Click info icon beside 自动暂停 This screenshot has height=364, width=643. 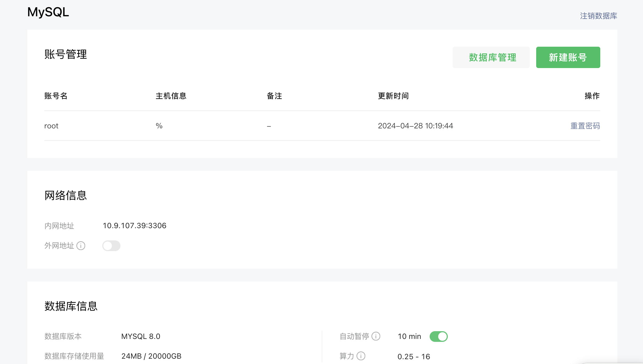click(x=376, y=336)
